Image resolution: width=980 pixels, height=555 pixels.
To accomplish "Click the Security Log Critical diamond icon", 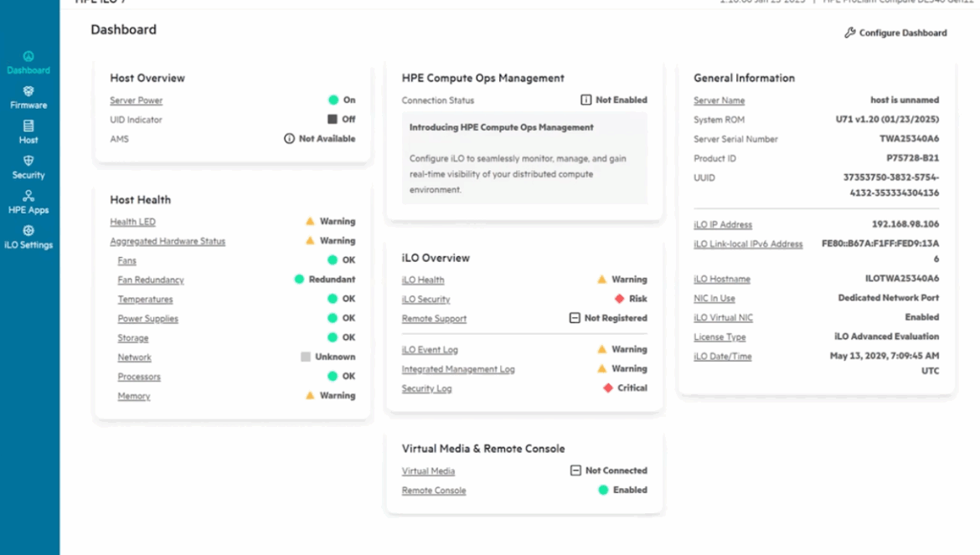I will 608,388.
